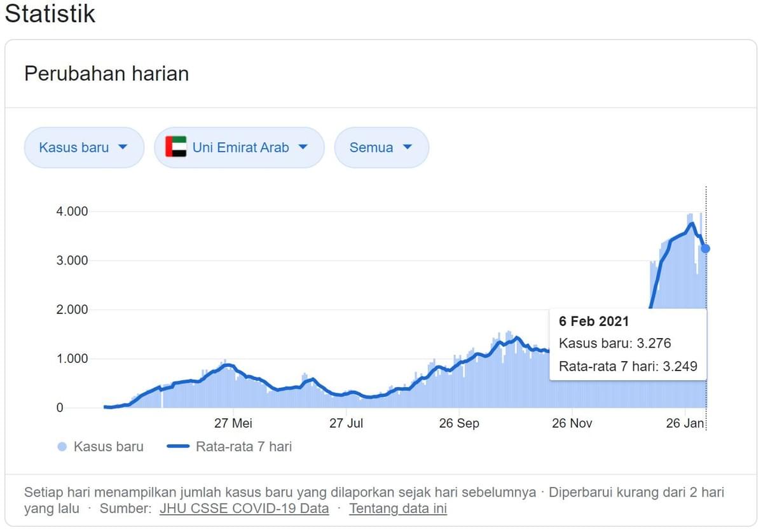This screenshot has height=532, width=763.
Task: Click Rata-rata 7 hari legend line
Action: [178, 447]
